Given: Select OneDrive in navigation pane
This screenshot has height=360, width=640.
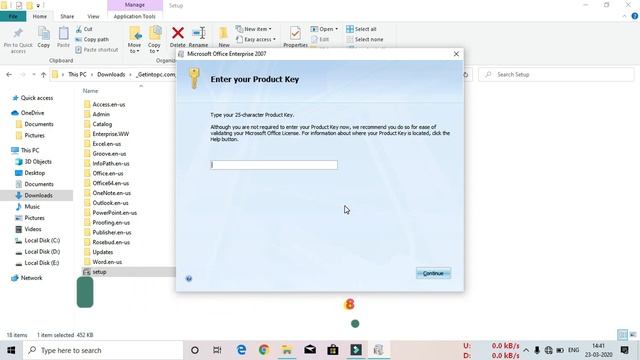Looking at the screenshot, I should click(x=32, y=113).
